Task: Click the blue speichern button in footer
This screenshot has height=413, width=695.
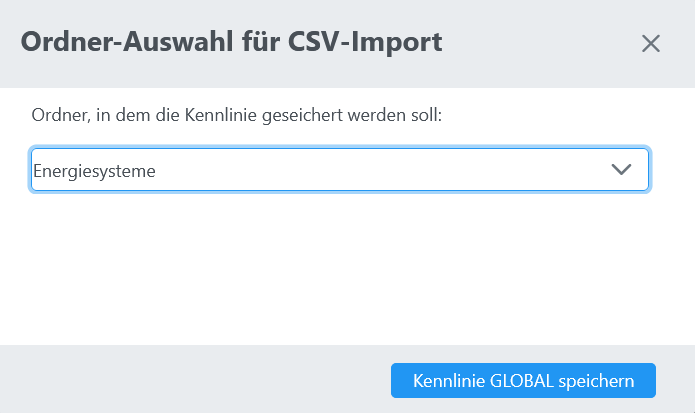Action: tap(522, 380)
